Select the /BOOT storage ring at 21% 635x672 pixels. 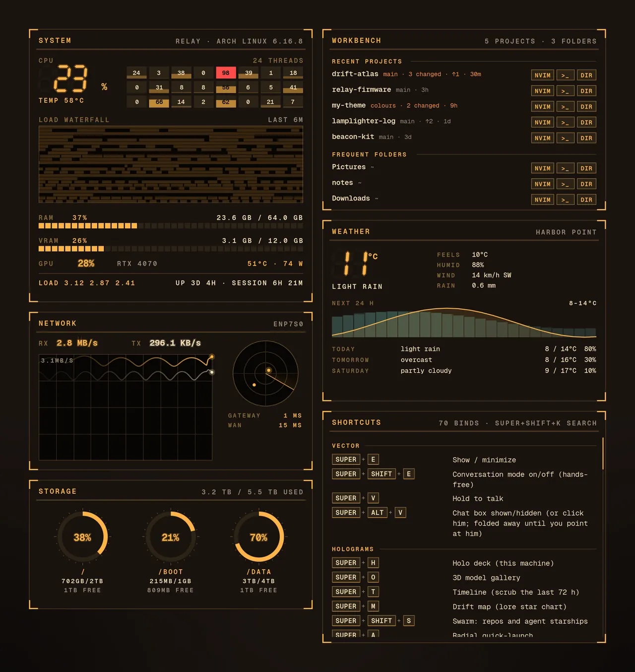tap(170, 537)
